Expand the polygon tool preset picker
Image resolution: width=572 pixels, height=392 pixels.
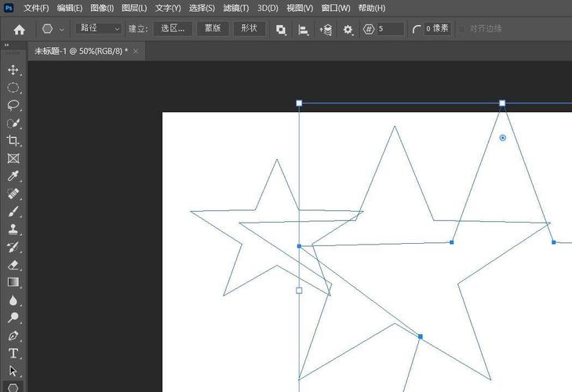click(53, 29)
